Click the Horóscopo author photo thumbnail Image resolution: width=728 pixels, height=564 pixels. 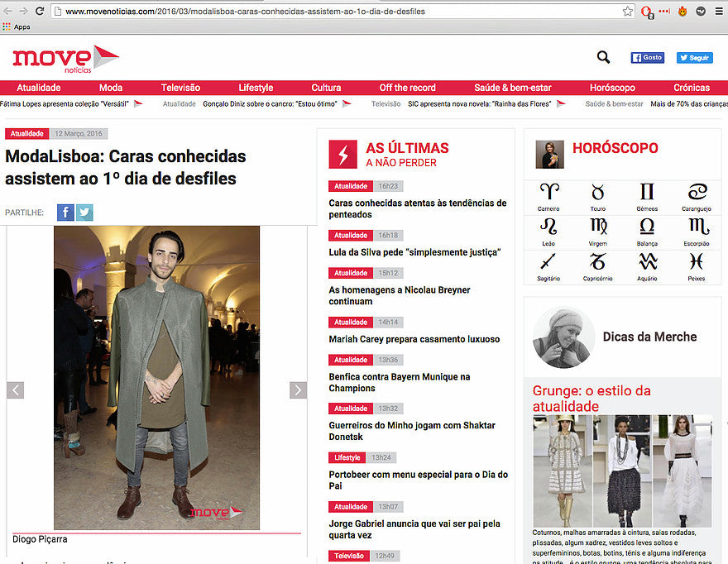(x=549, y=154)
